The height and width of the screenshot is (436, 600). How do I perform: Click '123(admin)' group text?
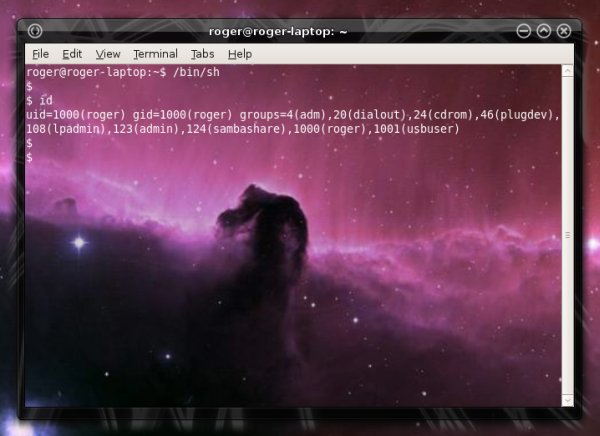[x=146, y=129]
